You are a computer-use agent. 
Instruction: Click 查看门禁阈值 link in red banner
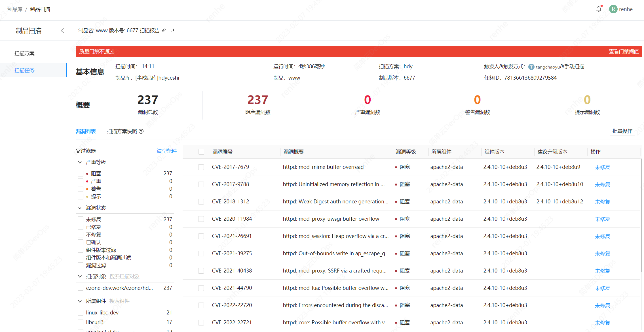click(624, 52)
